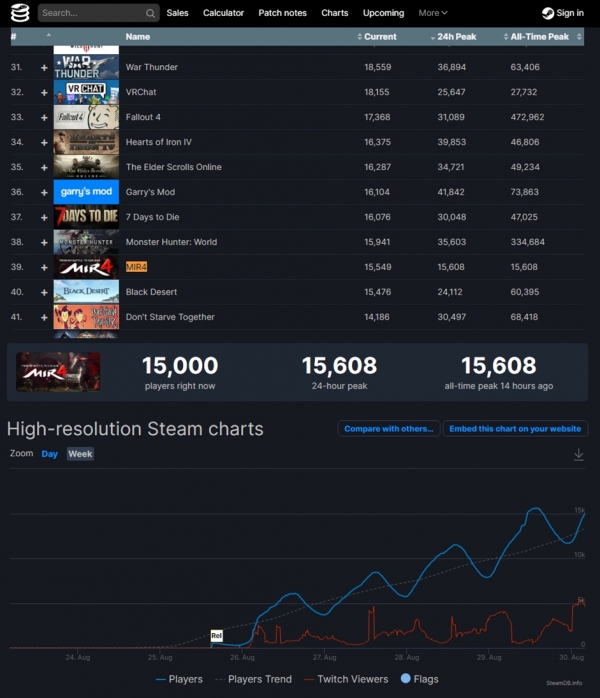Hide the Players Trend line in legend
Image resolution: width=600 pixels, height=698 pixels.
click(253, 679)
